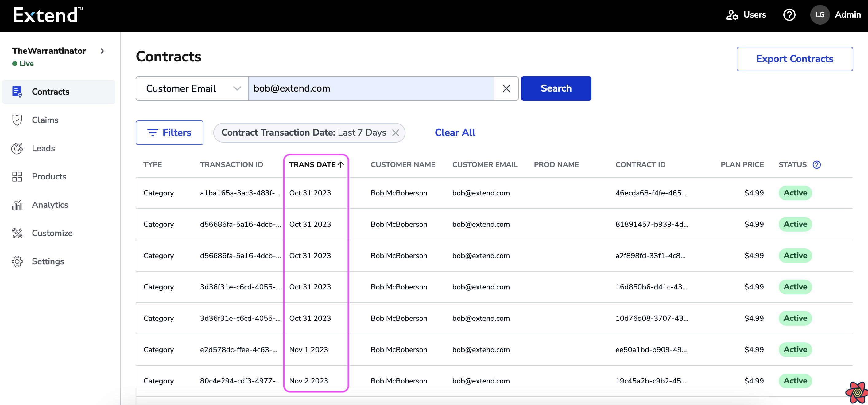This screenshot has height=405, width=868.
Task: Select Contracts in the sidebar
Action: [50, 92]
